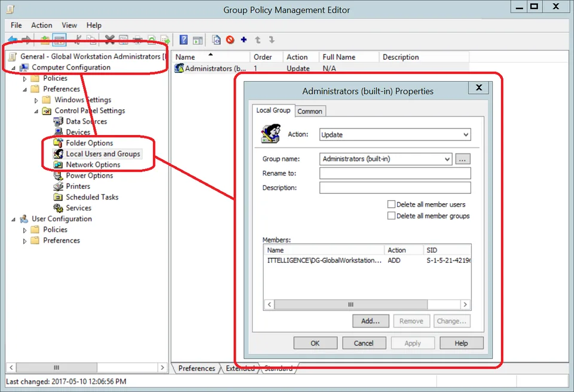Click the Back arrow toolbar icon
Screen dimensions: 574x392
(13, 39)
